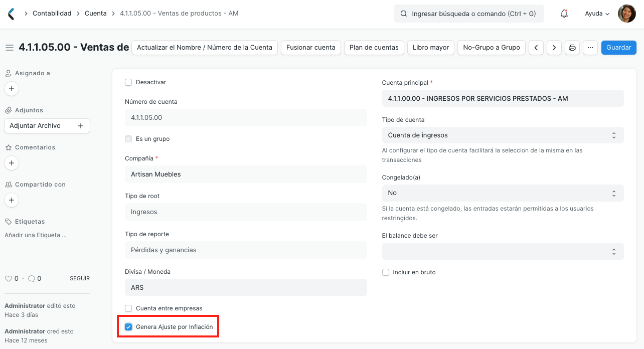
Task: Open the three-dots more menu
Action: [x=590, y=48]
